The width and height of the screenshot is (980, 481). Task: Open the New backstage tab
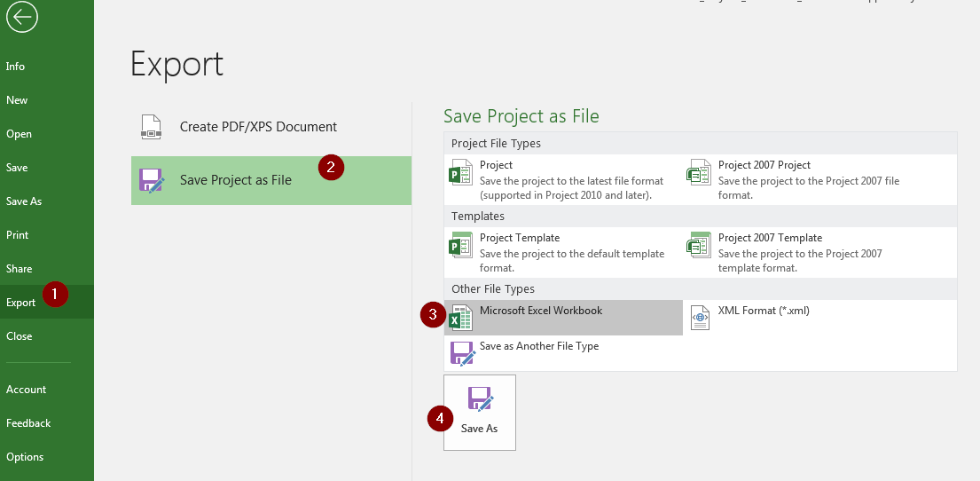click(x=47, y=100)
